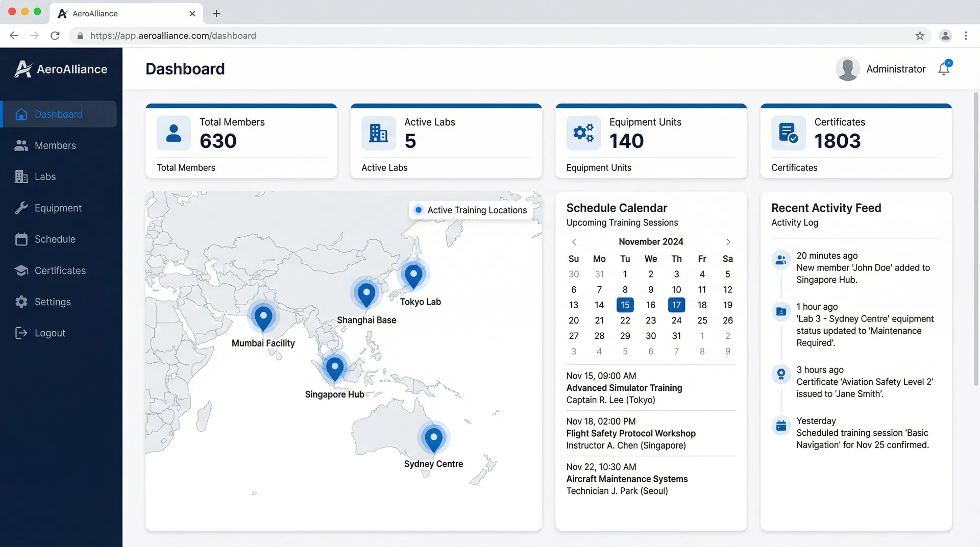Click the Tokyo Lab map pin
This screenshot has width=980, height=547.
point(413,276)
